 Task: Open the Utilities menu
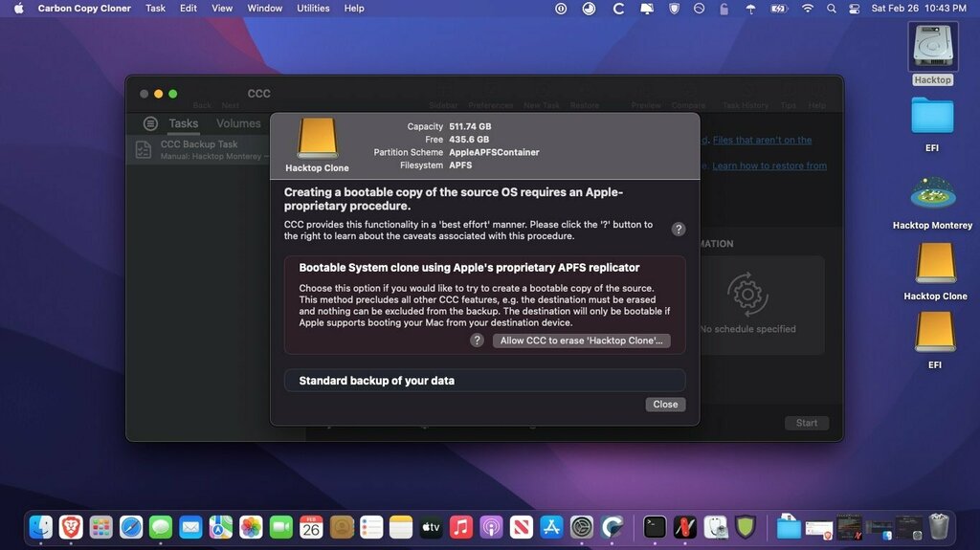pyautogui.click(x=313, y=9)
